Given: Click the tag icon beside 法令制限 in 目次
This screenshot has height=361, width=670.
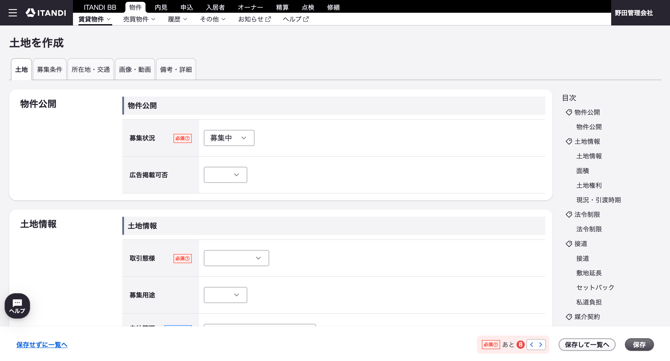Looking at the screenshot, I should pyautogui.click(x=569, y=214).
